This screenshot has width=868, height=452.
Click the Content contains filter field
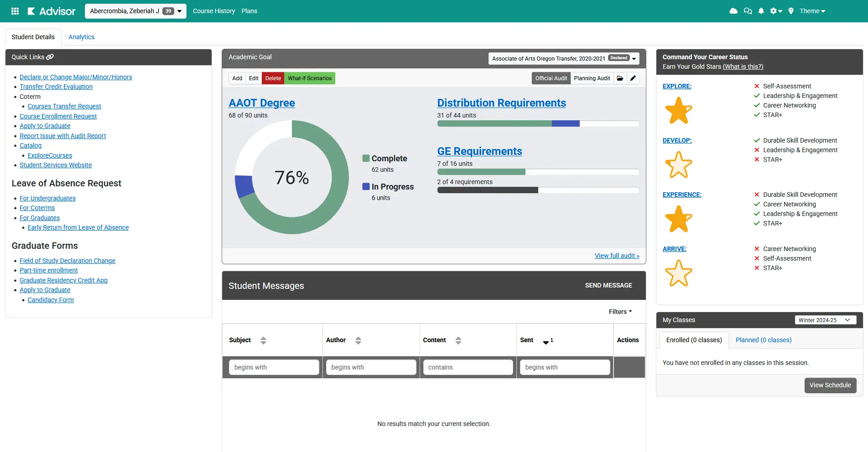pyautogui.click(x=468, y=367)
